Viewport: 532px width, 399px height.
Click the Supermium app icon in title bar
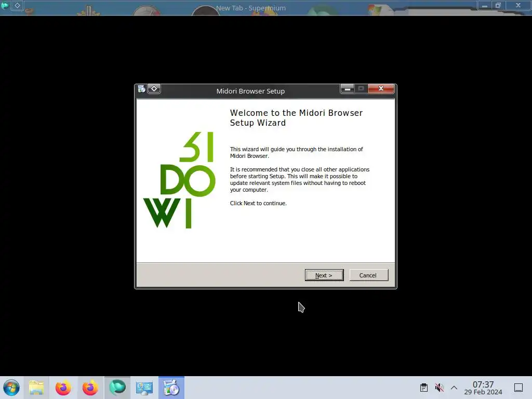point(5,5)
